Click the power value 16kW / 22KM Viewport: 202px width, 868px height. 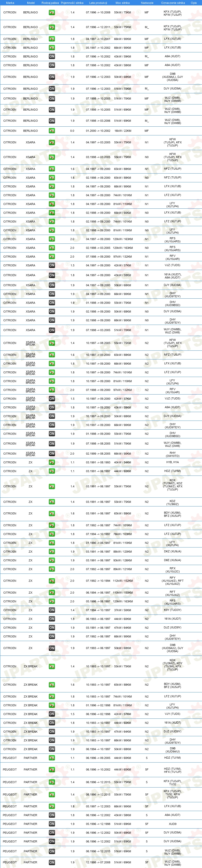tap(123, 131)
